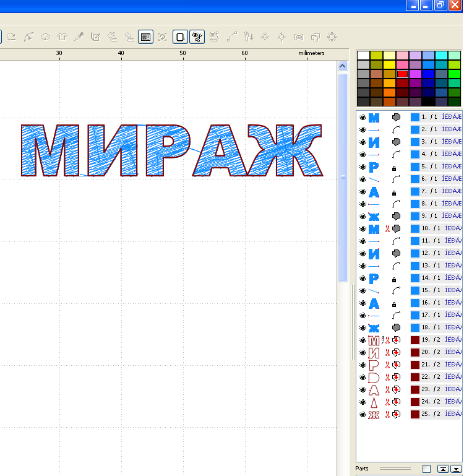Image resolution: width=464 pixels, height=476 pixels.
Task: Select the node edit arrow tool
Action: [x=28, y=37]
